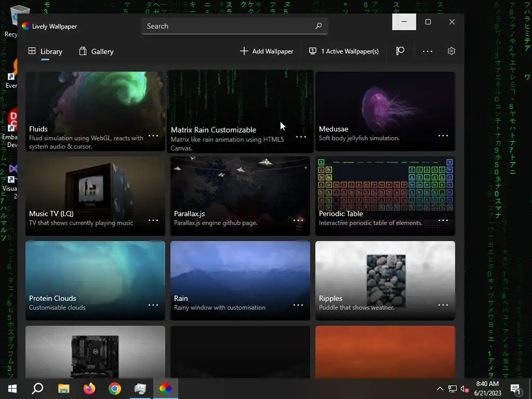Show hidden system tray icons

pyautogui.click(x=440, y=389)
